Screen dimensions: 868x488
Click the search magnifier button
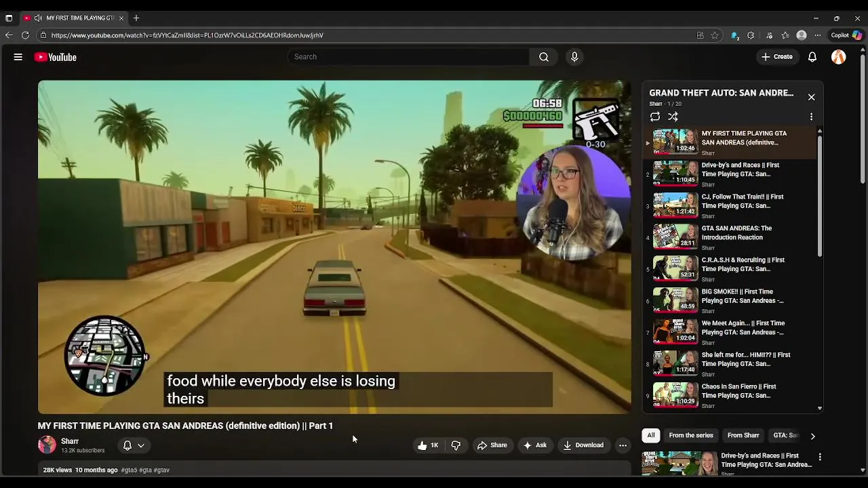pyautogui.click(x=544, y=57)
